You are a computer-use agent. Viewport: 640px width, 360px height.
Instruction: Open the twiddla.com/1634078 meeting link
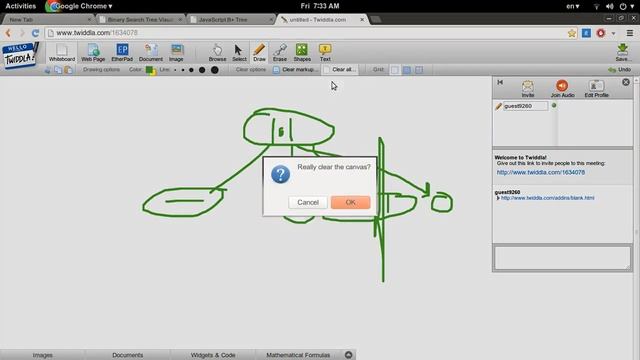[541, 172]
